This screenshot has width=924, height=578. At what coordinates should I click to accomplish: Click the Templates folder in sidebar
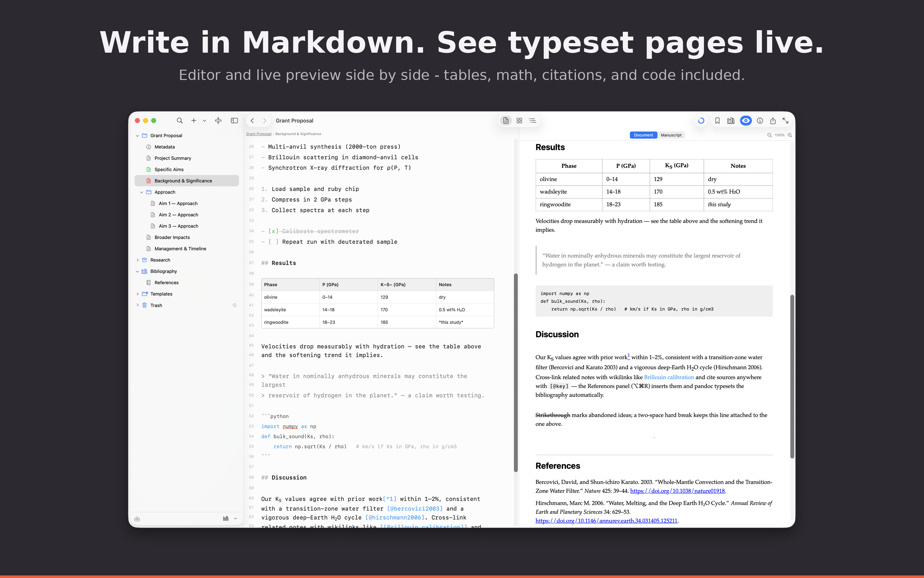pos(187,294)
